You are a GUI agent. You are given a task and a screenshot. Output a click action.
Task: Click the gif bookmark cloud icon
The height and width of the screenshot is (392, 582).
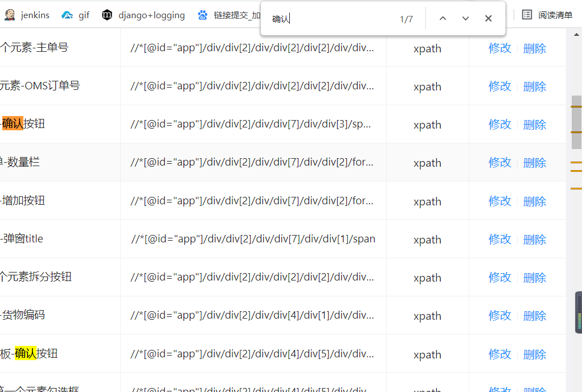pyautogui.click(x=67, y=15)
